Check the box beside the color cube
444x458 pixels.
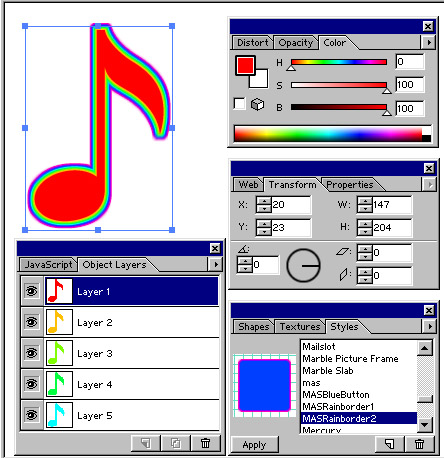(239, 104)
